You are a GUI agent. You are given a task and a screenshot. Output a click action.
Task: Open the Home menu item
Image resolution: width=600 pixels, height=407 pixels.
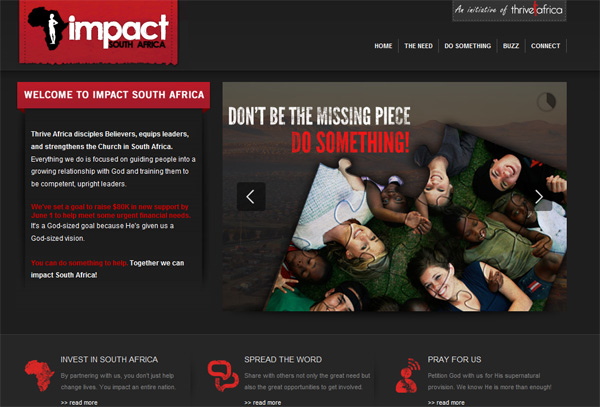383,46
